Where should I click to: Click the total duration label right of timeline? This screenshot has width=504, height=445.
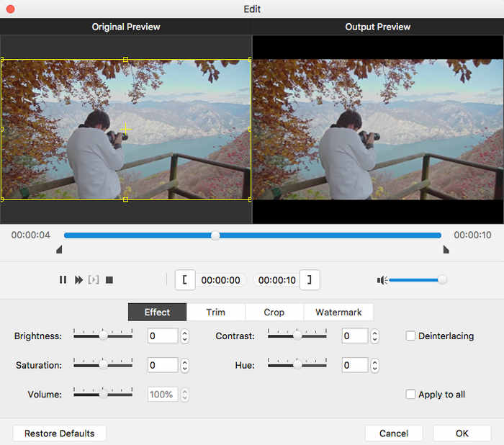[472, 235]
